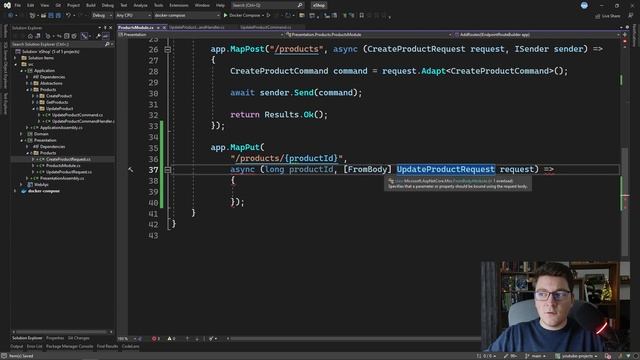Open the Output window tab

point(17,347)
